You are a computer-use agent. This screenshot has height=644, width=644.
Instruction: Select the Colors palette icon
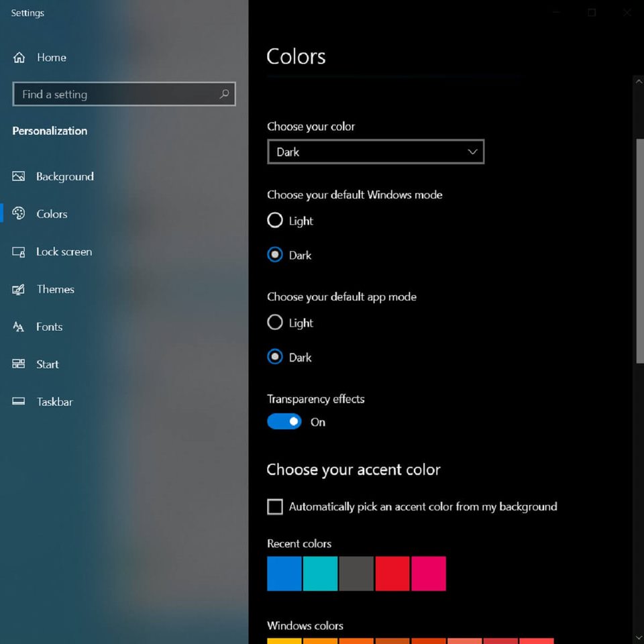pyautogui.click(x=19, y=214)
